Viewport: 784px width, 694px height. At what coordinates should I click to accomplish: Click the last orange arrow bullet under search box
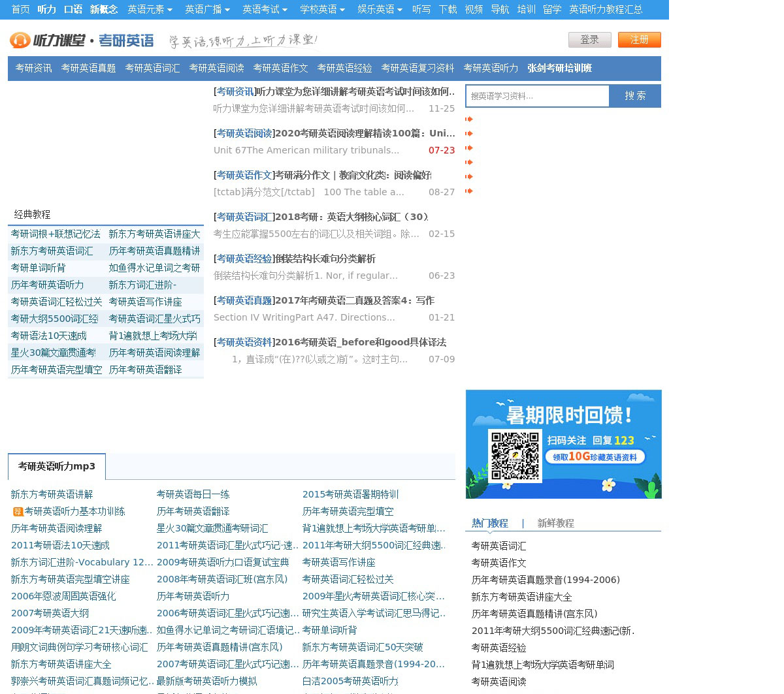coord(468,191)
